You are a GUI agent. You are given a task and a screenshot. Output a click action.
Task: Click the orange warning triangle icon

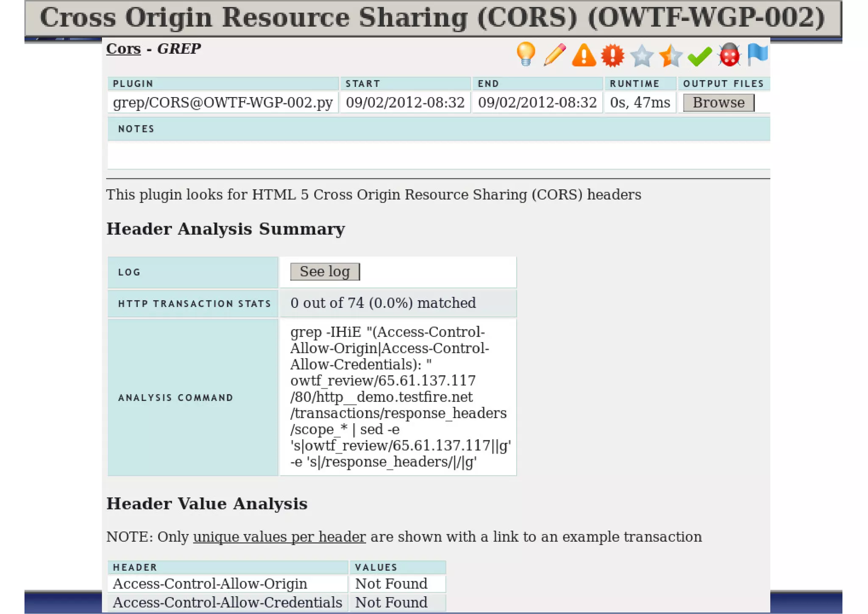pos(584,55)
